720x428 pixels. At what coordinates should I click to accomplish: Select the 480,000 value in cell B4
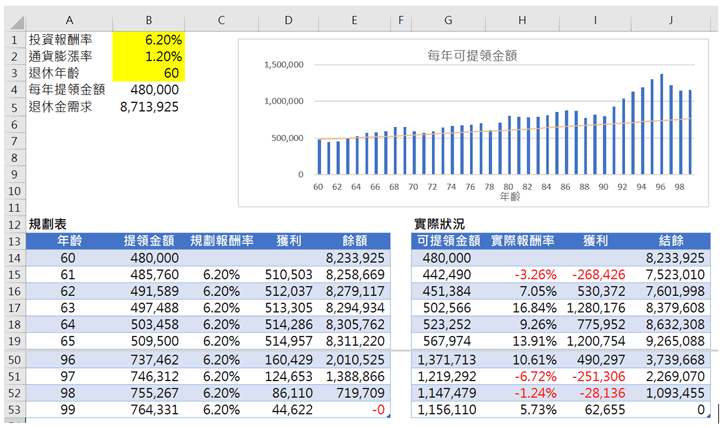[x=149, y=90]
